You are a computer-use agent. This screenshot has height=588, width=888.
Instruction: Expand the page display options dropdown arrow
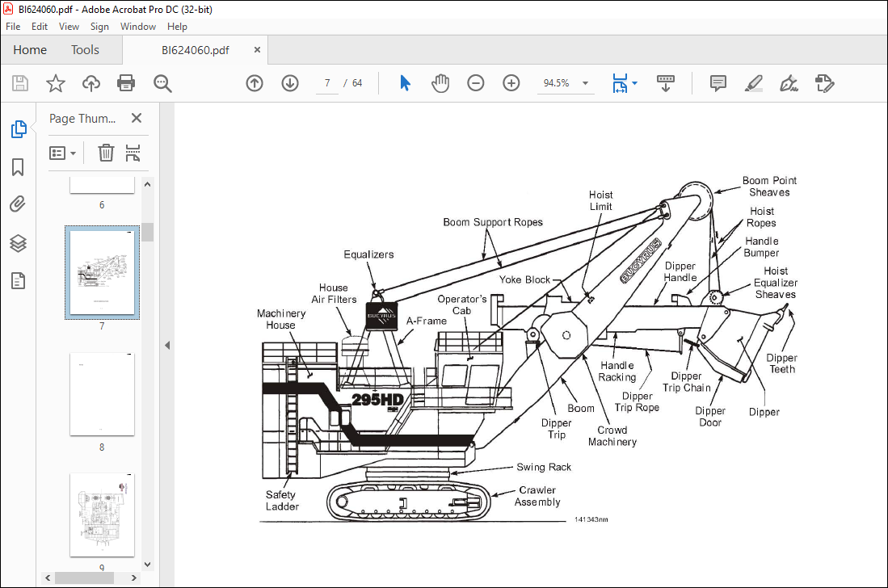(x=635, y=83)
